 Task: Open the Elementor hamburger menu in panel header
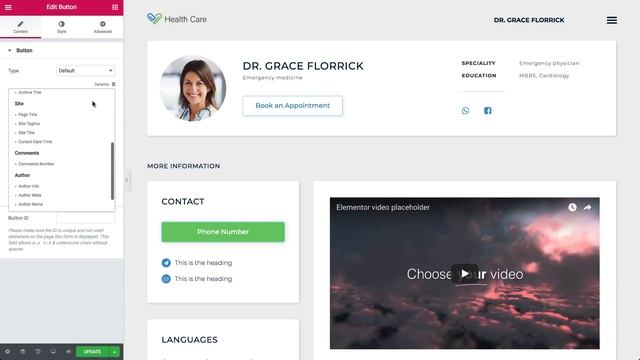pyautogui.click(x=8, y=7)
